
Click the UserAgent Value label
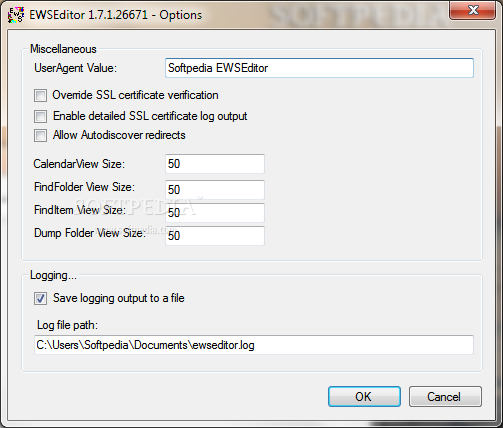[75, 68]
